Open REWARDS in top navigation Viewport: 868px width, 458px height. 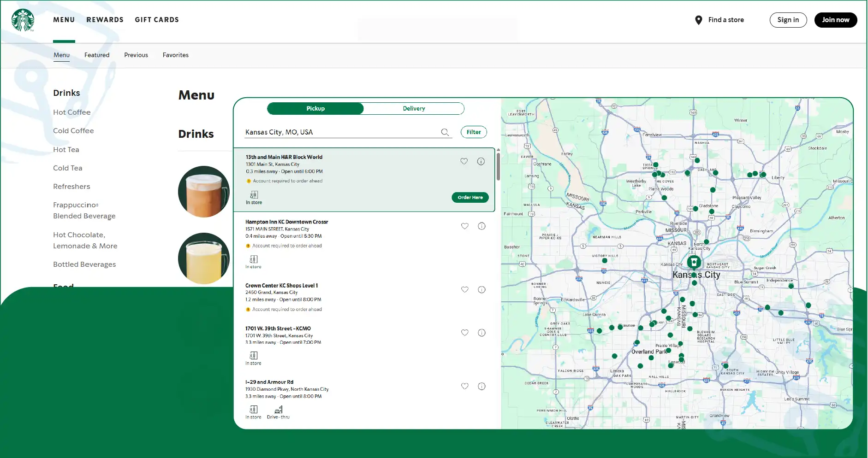105,20
